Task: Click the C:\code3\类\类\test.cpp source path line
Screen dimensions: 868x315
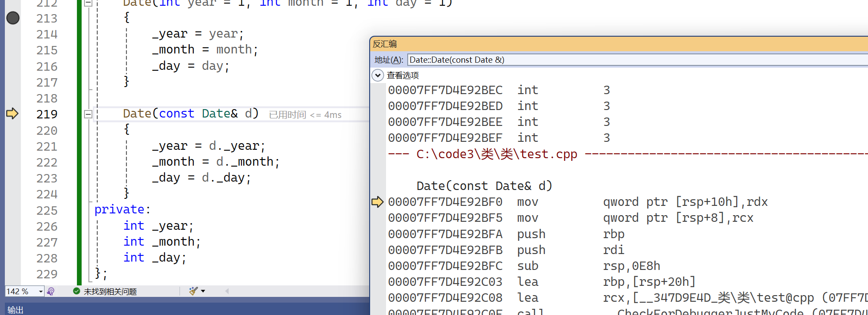Action: tap(497, 154)
